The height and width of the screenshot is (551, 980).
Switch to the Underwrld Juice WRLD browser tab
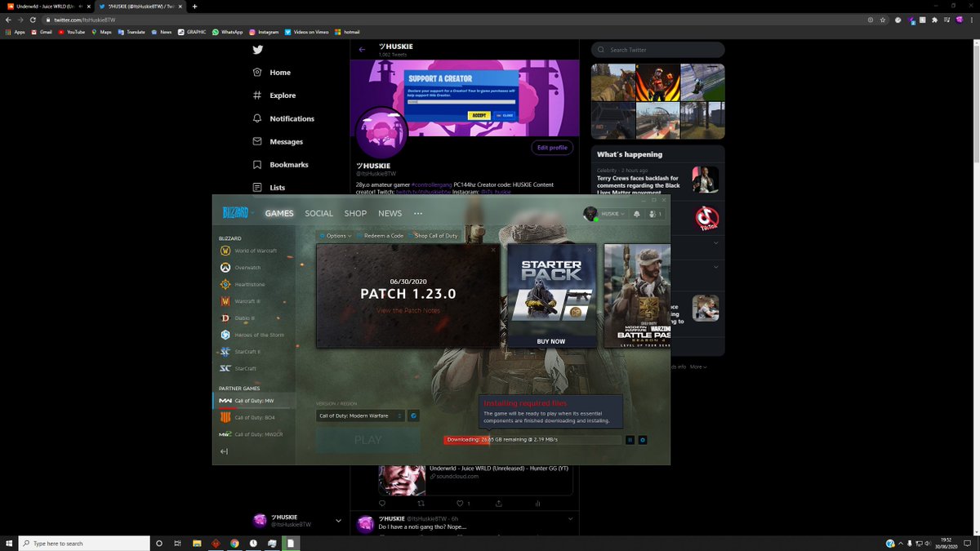(x=47, y=7)
